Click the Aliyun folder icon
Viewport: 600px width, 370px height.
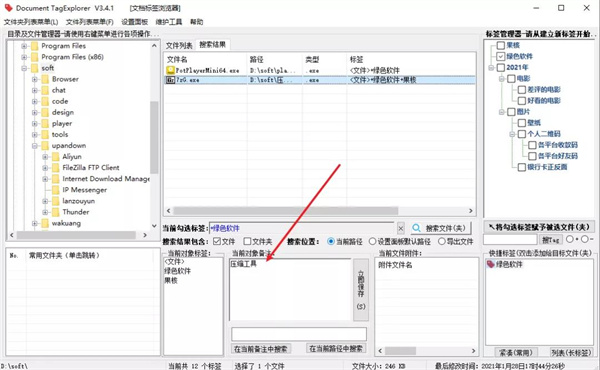[56, 157]
